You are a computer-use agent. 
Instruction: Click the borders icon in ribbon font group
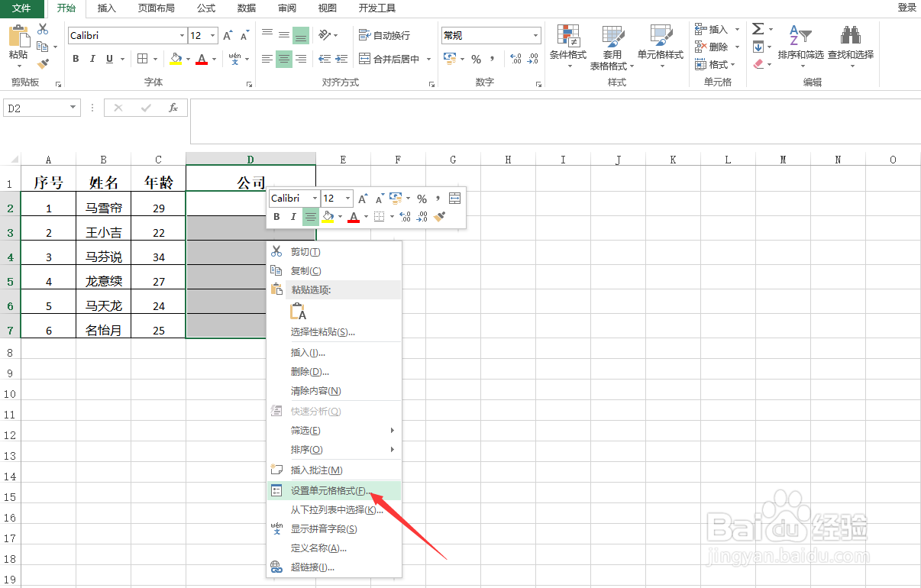coord(143,59)
